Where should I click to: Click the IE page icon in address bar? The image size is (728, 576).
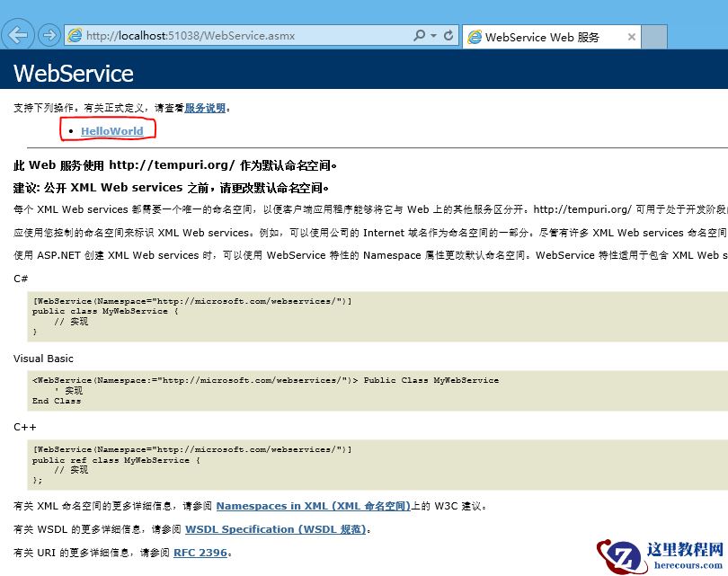coord(75,35)
